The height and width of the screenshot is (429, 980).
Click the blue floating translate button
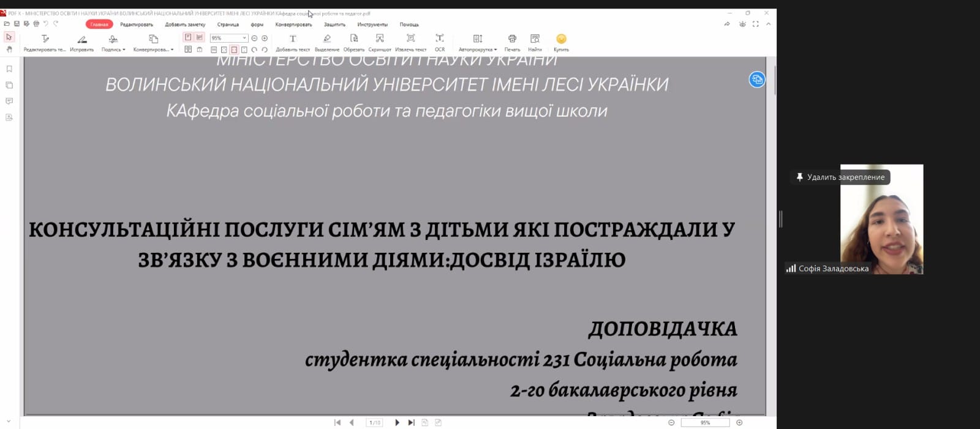coord(757,80)
